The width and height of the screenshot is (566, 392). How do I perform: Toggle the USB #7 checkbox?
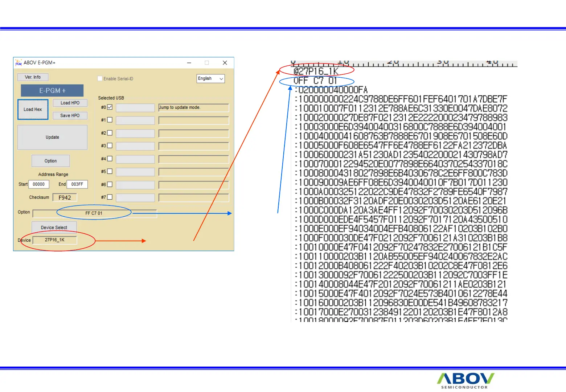point(110,197)
